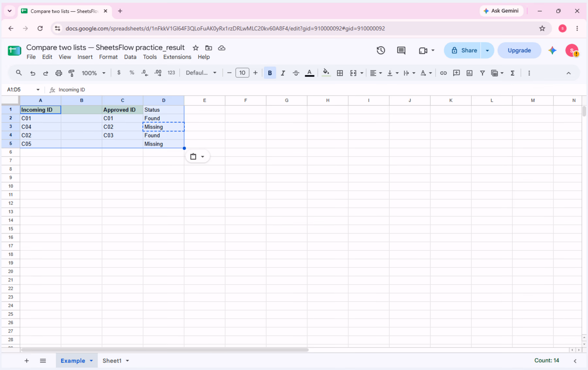
Task: Open version history clock icon
Action: pyautogui.click(x=381, y=50)
